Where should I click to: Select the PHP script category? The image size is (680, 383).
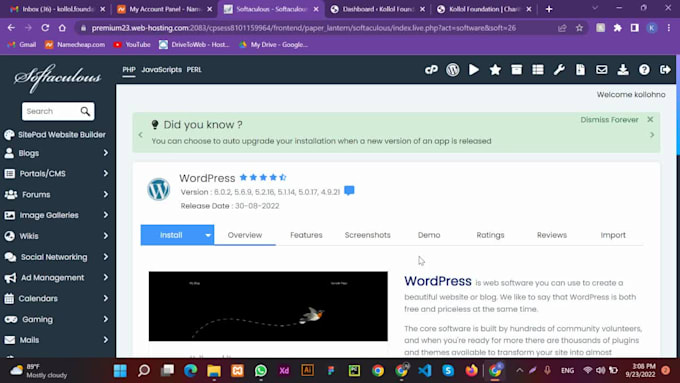coord(129,70)
